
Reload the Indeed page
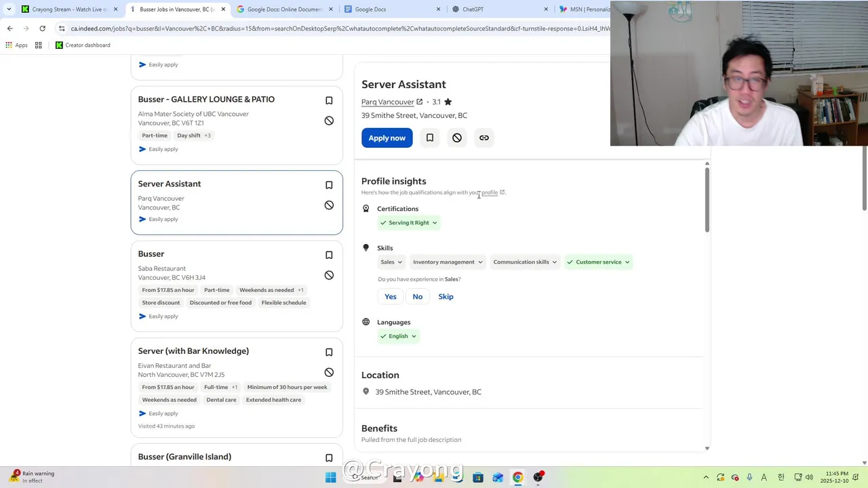[42, 28]
